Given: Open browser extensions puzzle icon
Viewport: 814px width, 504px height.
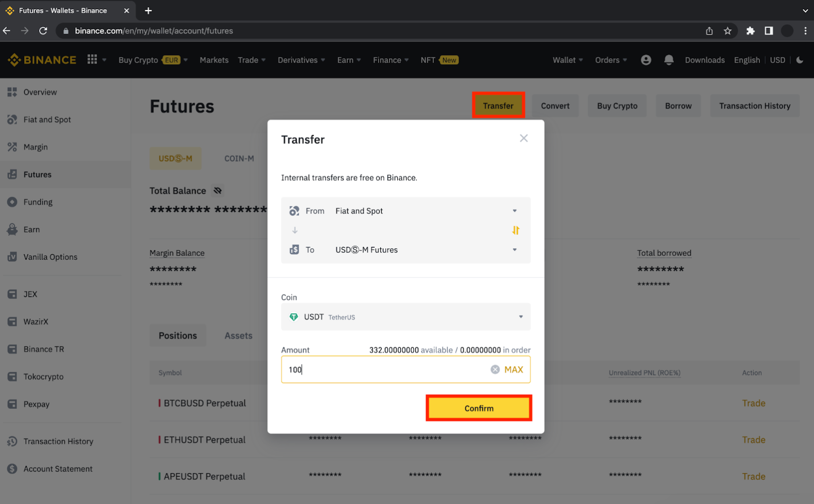Looking at the screenshot, I should point(750,31).
